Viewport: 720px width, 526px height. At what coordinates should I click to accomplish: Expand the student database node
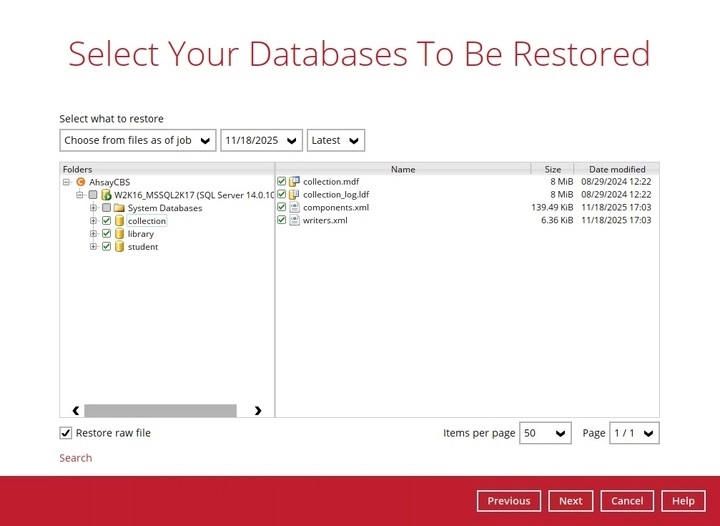coord(94,246)
